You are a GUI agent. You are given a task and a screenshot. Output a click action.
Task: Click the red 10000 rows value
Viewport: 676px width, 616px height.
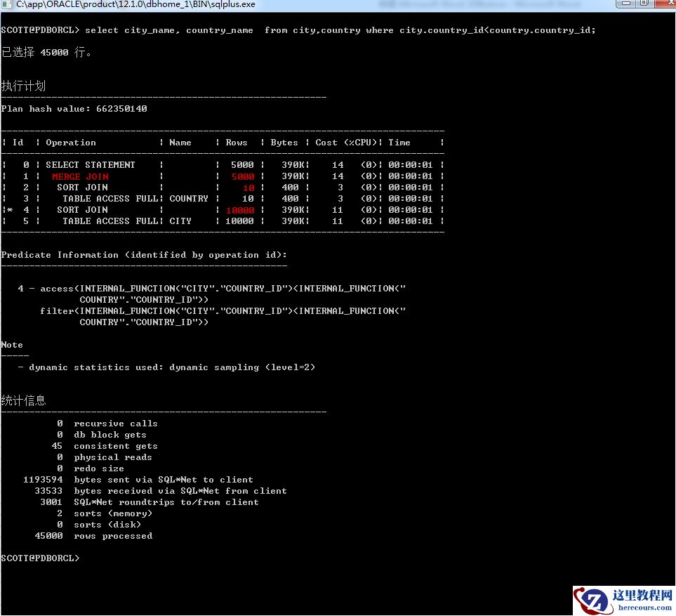point(240,210)
